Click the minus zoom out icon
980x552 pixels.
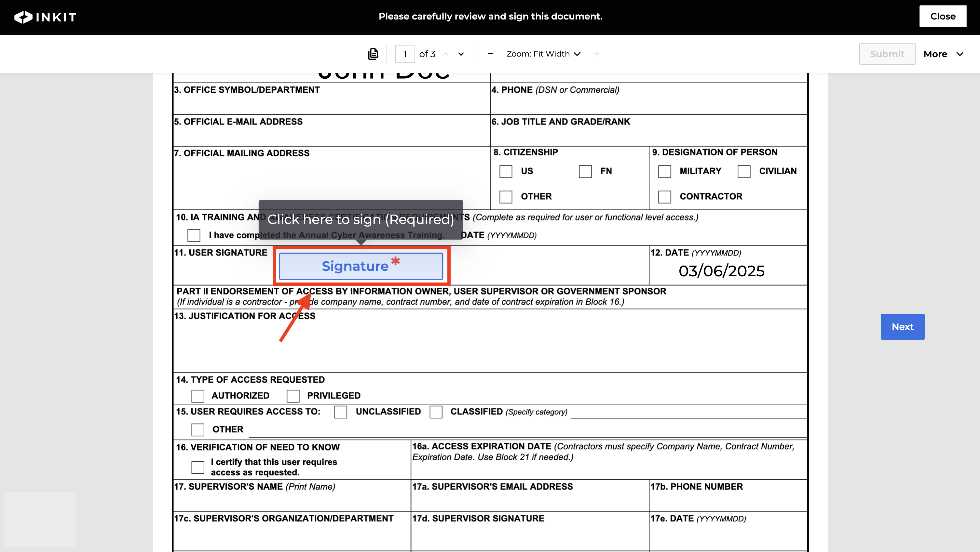point(490,54)
